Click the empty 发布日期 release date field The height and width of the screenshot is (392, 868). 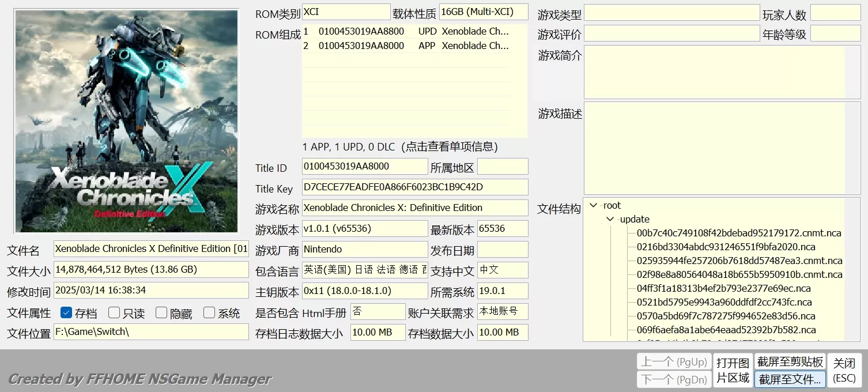pyautogui.click(x=503, y=250)
